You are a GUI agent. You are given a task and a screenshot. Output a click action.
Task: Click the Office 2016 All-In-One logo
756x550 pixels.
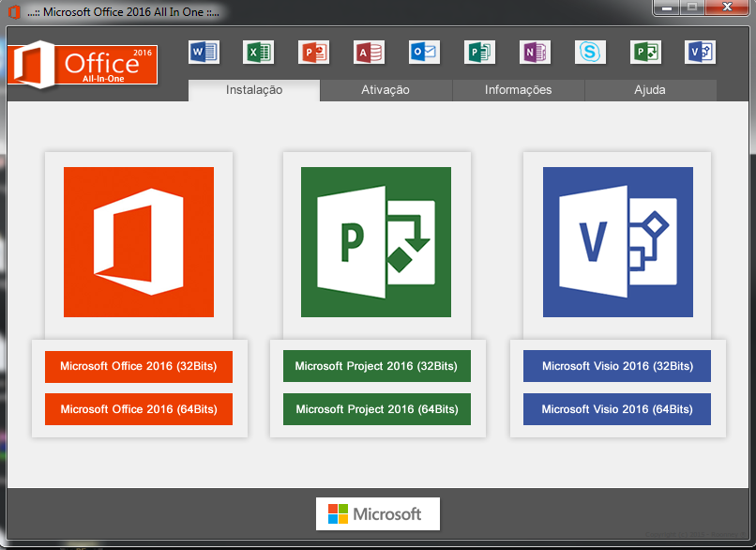(83, 65)
